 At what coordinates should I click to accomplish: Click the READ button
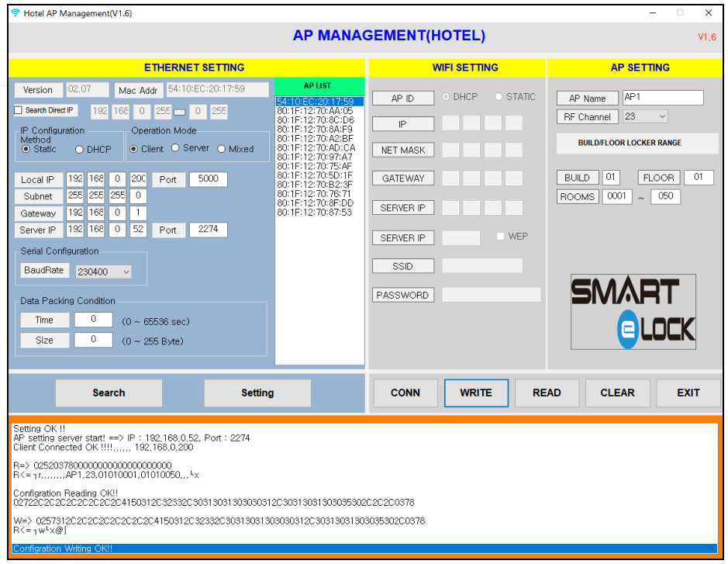(547, 393)
